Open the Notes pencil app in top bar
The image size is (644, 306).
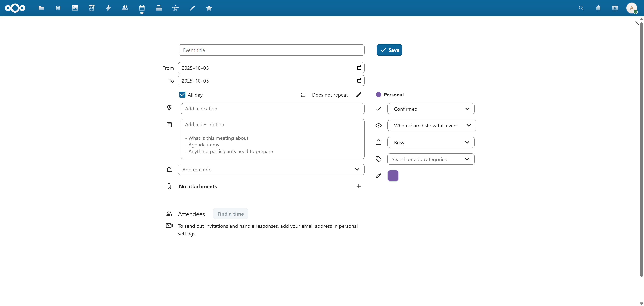click(192, 8)
